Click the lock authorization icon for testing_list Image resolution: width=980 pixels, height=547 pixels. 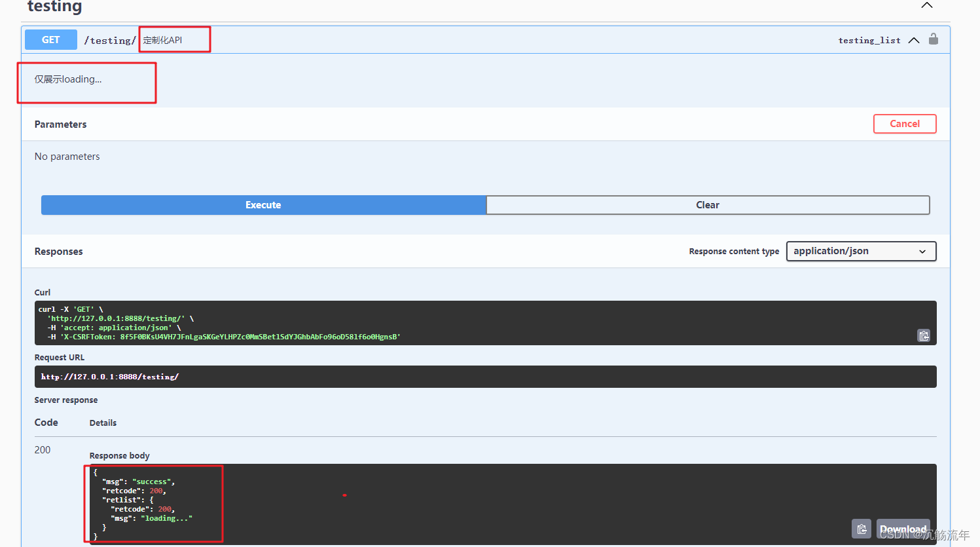[x=934, y=39]
